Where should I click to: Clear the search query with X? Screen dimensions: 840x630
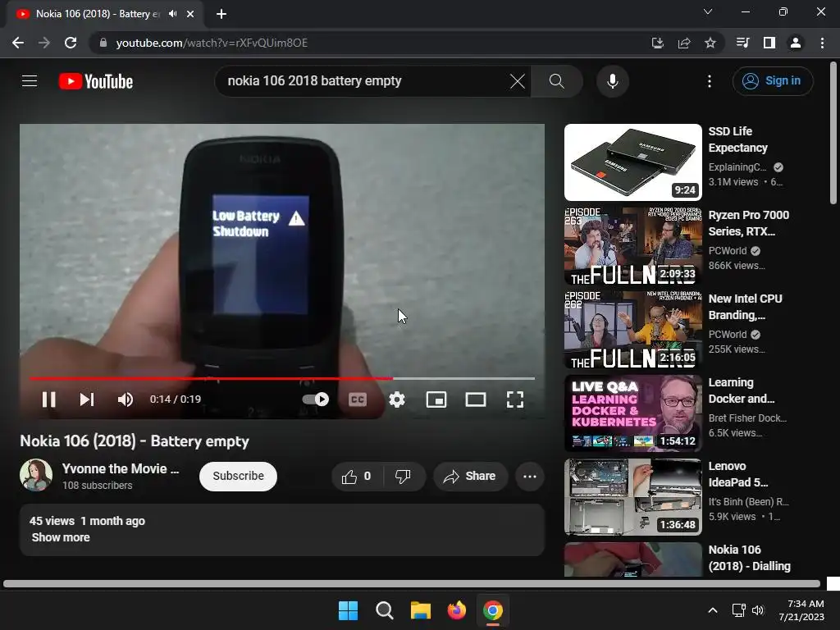(518, 81)
